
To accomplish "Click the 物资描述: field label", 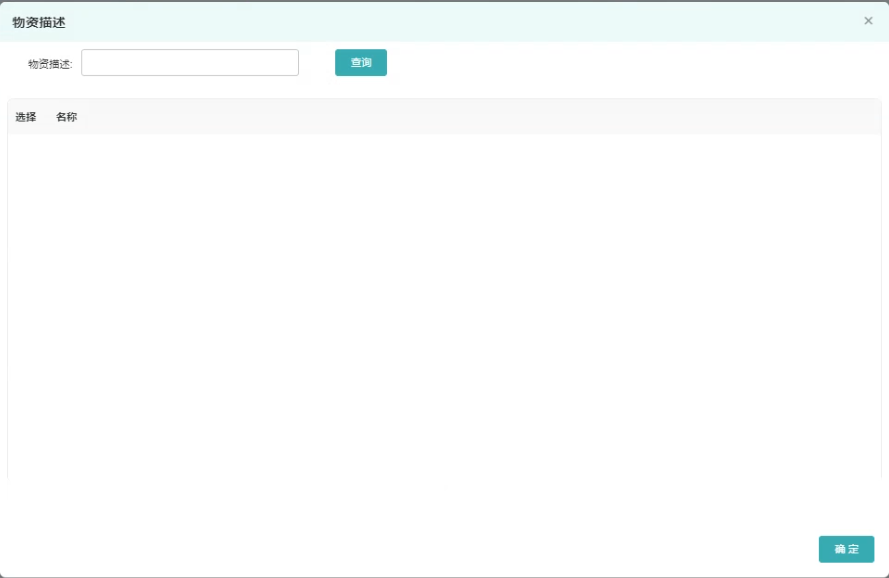I will tap(50, 64).
